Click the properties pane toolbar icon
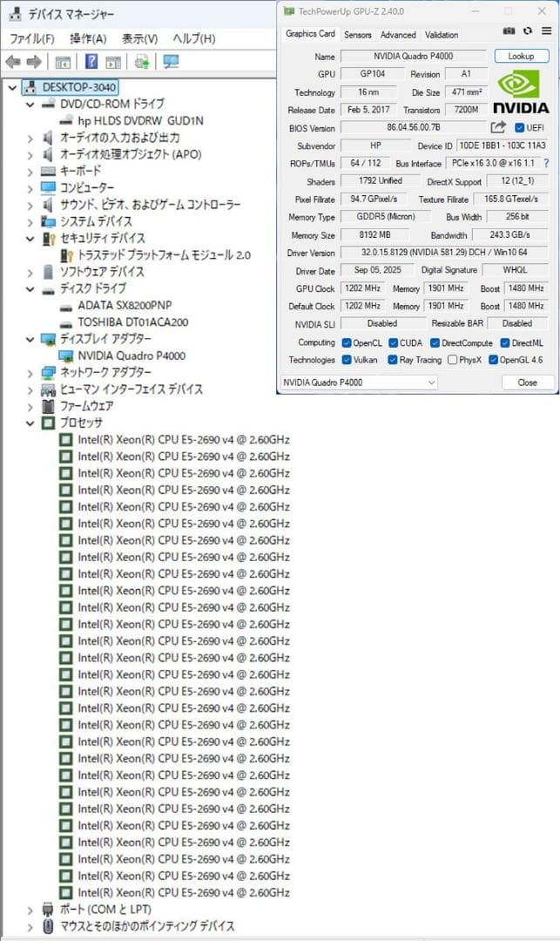560x941 pixels. (112, 61)
